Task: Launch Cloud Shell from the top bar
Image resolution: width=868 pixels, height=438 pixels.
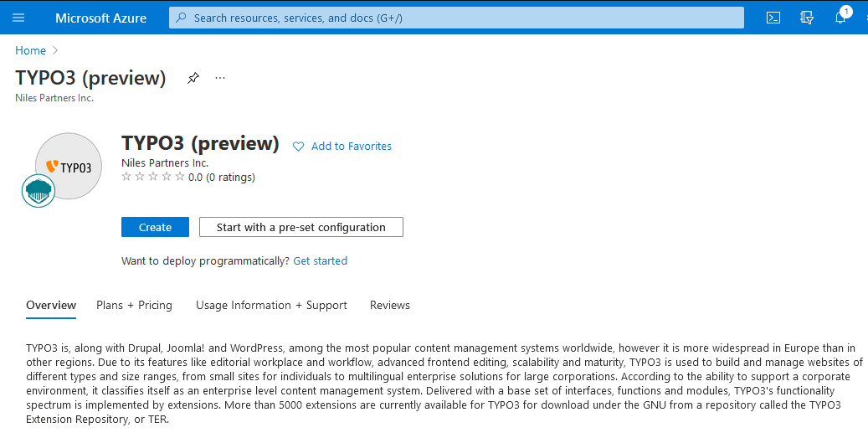Action: pos(774,18)
